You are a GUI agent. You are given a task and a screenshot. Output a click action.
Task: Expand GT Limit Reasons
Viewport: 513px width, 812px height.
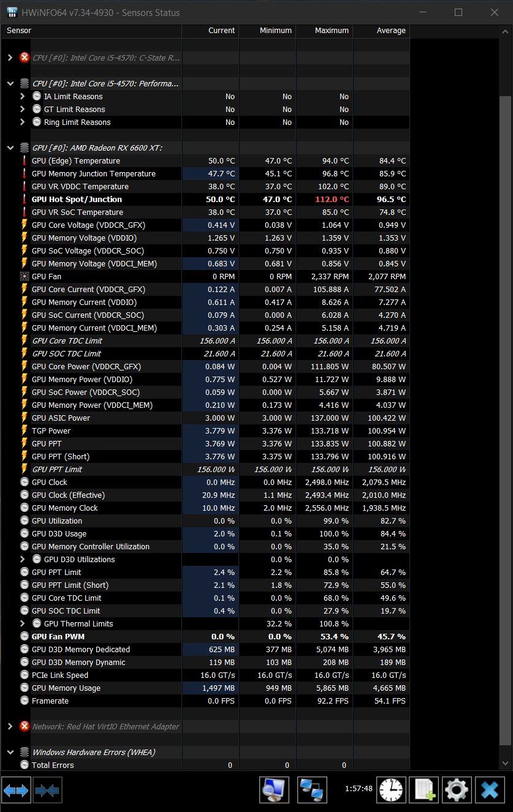pyautogui.click(x=23, y=109)
